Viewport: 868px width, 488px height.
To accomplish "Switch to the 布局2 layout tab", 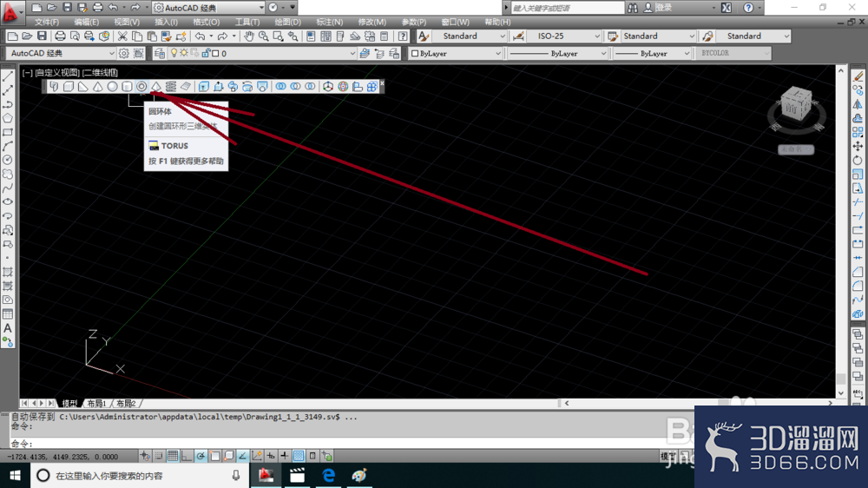I will [126, 403].
